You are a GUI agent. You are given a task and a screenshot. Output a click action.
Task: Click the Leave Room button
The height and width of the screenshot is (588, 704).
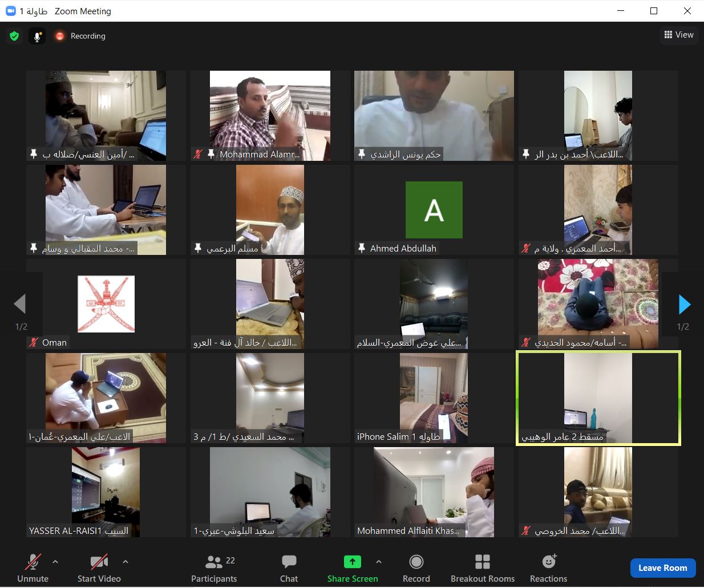663,568
